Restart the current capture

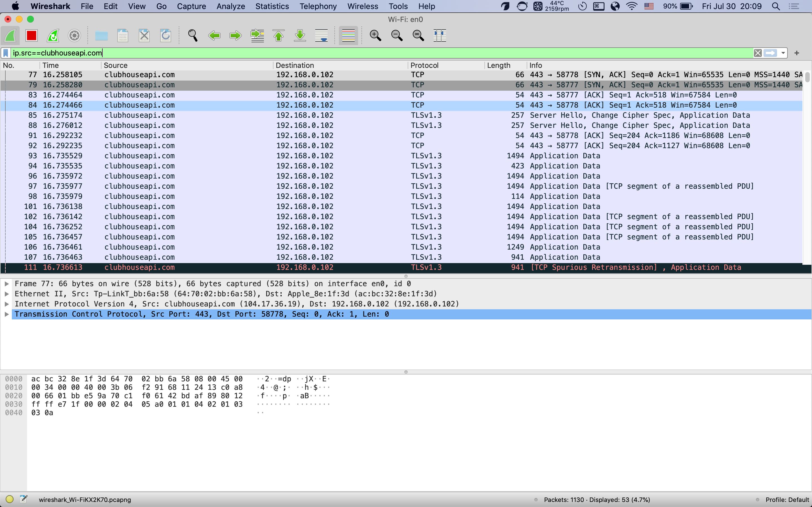pyautogui.click(x=53, y=35)
